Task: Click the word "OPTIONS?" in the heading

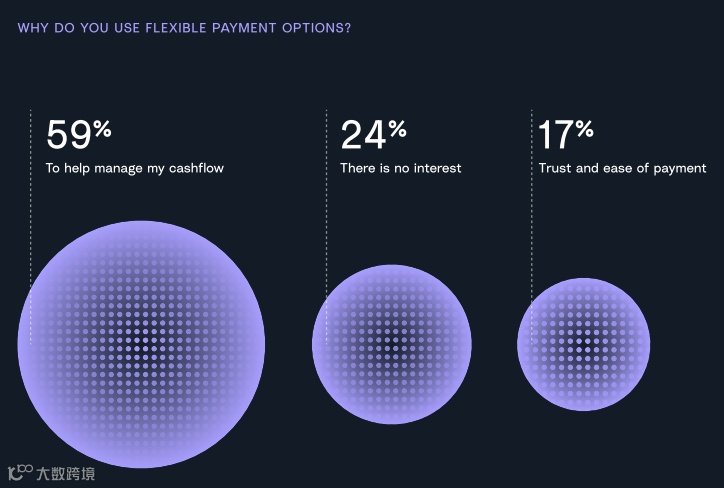Action: (315, 27)
